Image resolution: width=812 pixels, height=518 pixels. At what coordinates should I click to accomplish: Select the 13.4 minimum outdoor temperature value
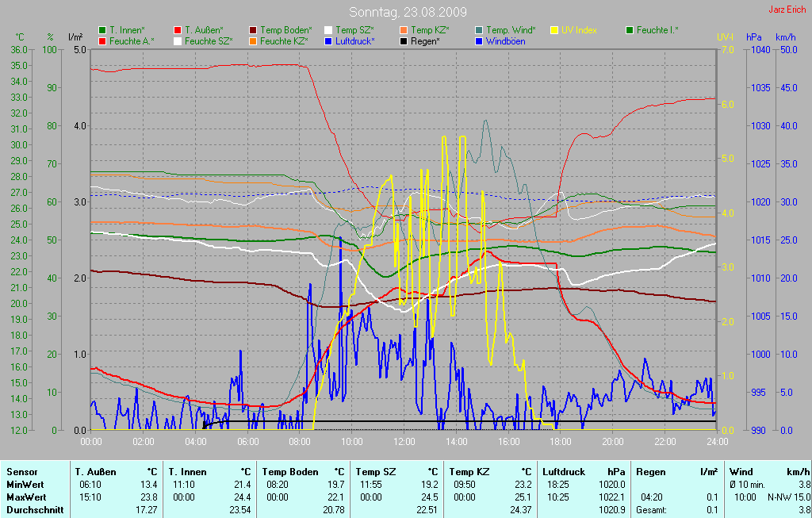148,485
